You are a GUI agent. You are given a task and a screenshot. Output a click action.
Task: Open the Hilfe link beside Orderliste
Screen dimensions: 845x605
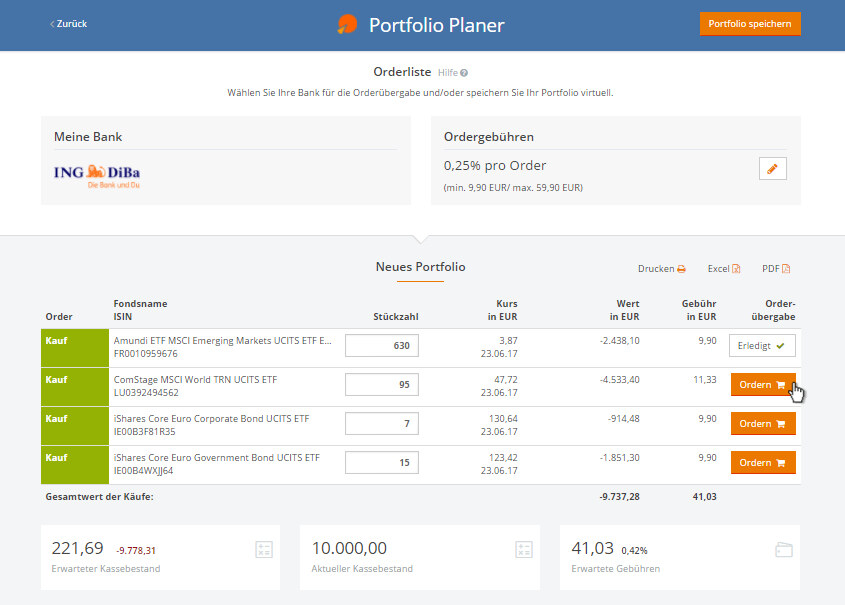point(447,73)
